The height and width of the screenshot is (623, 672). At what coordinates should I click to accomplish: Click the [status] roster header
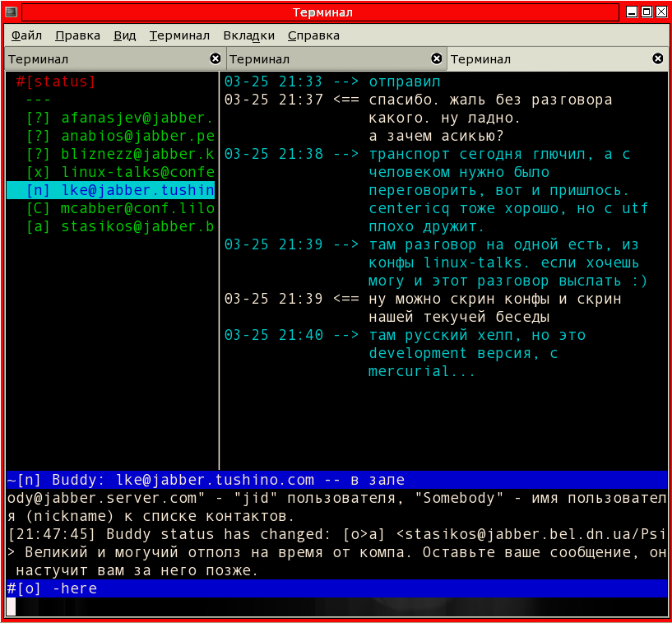[x=56, y=82]
